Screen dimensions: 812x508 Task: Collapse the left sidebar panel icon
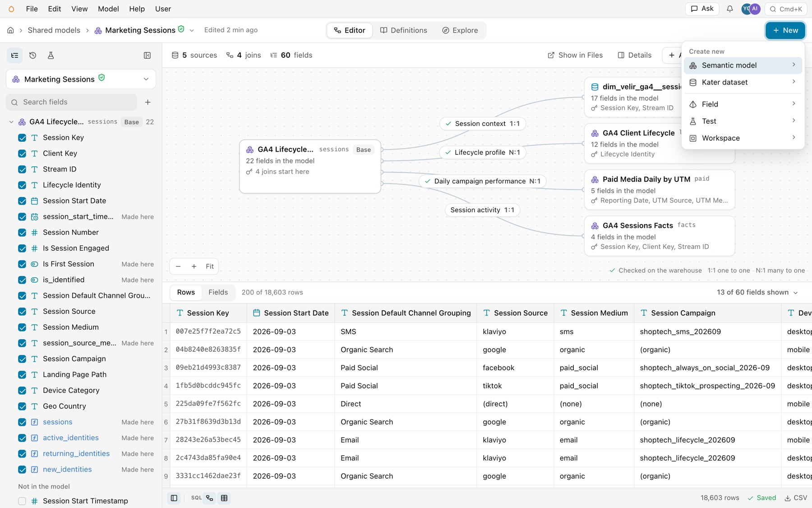tap(147, 55)
